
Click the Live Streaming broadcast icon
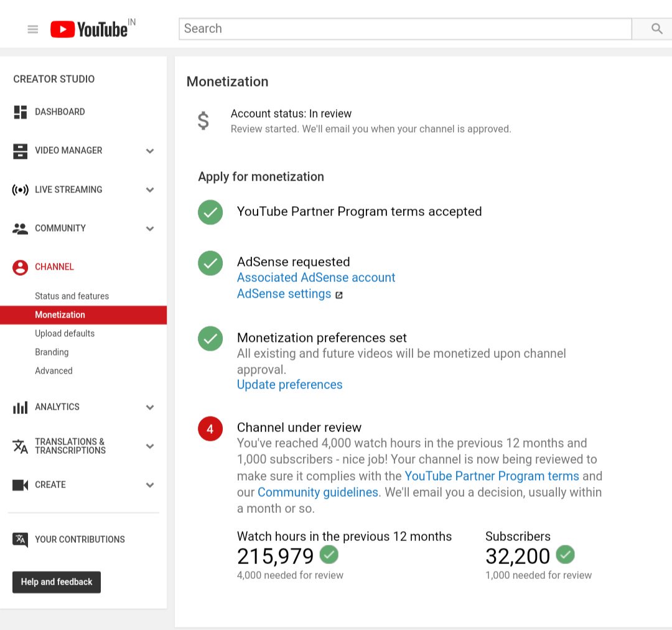point(20,189)
